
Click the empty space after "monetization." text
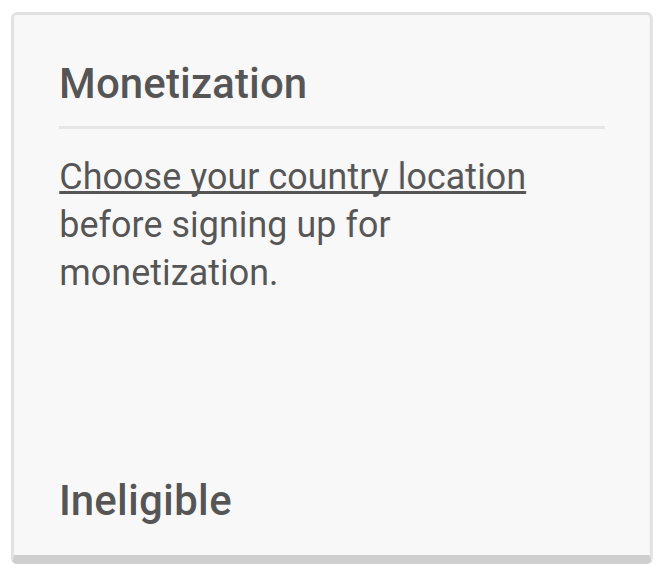pos(440,272)
